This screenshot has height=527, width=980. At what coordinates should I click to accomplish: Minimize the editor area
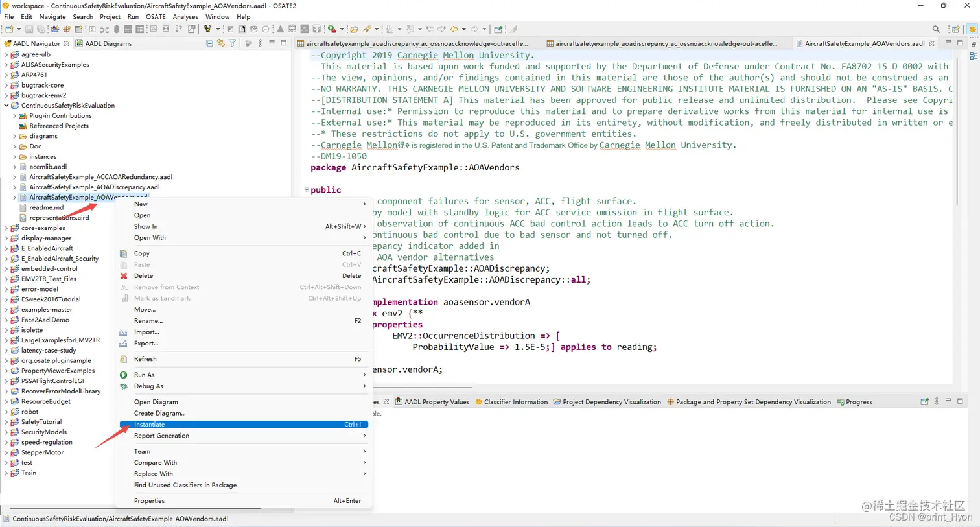[x=948, y=43]
